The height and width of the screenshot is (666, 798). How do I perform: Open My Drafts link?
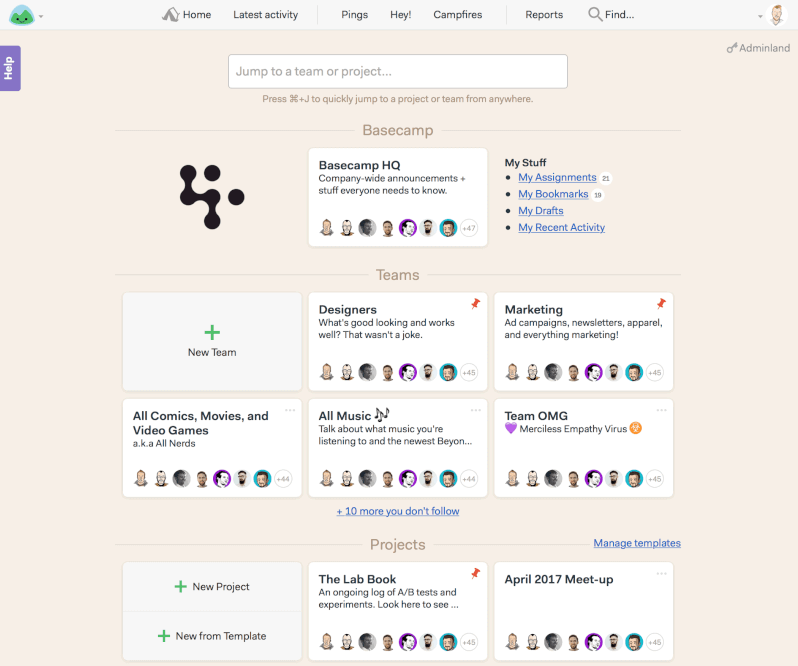[x=540, y=211]
